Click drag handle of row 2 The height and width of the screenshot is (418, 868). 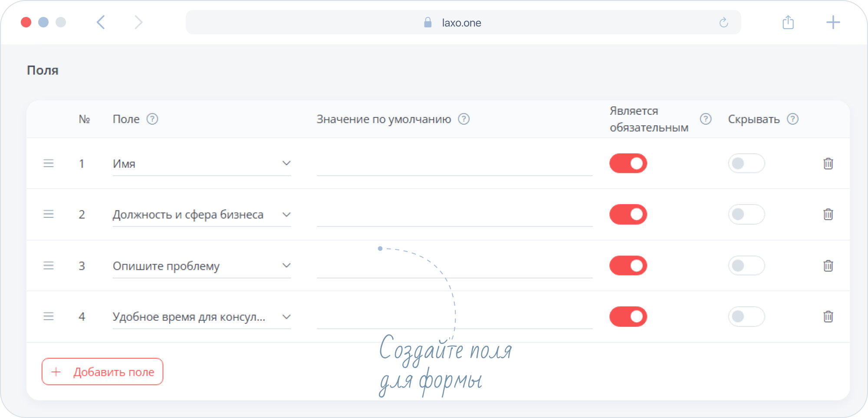(49, 214)
